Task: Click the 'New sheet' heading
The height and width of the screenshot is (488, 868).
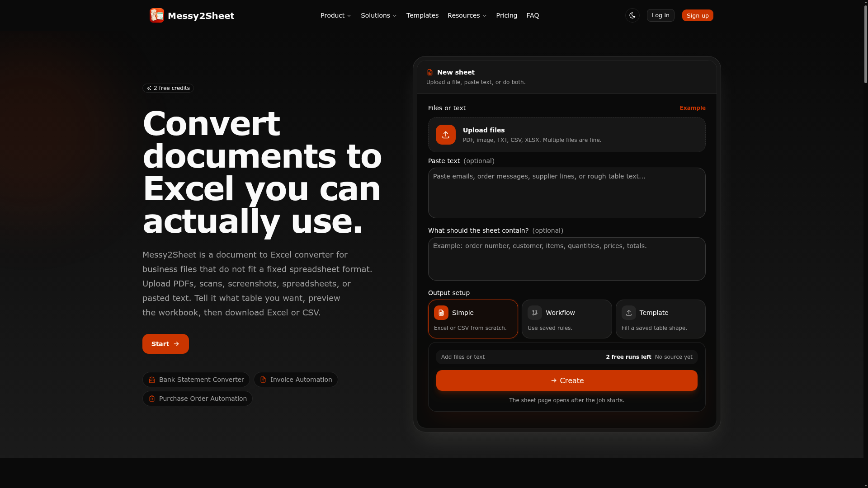Action: (x=456, y=72)
